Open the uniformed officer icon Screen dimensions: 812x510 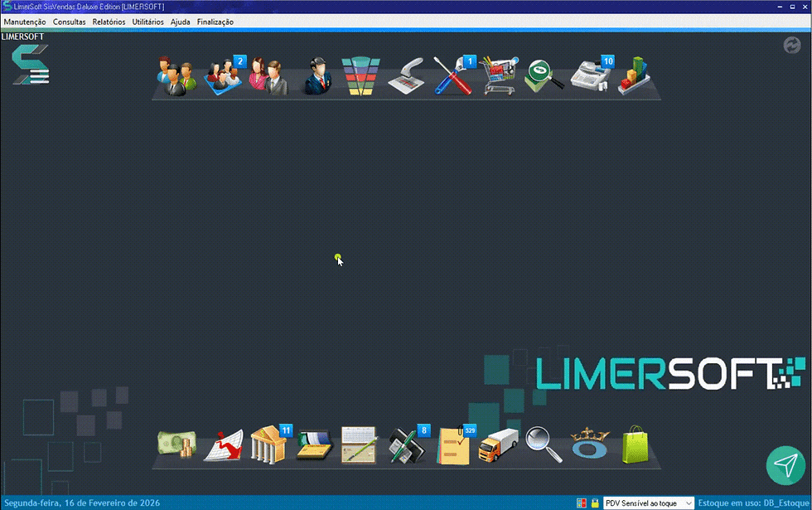click(317, 76)
